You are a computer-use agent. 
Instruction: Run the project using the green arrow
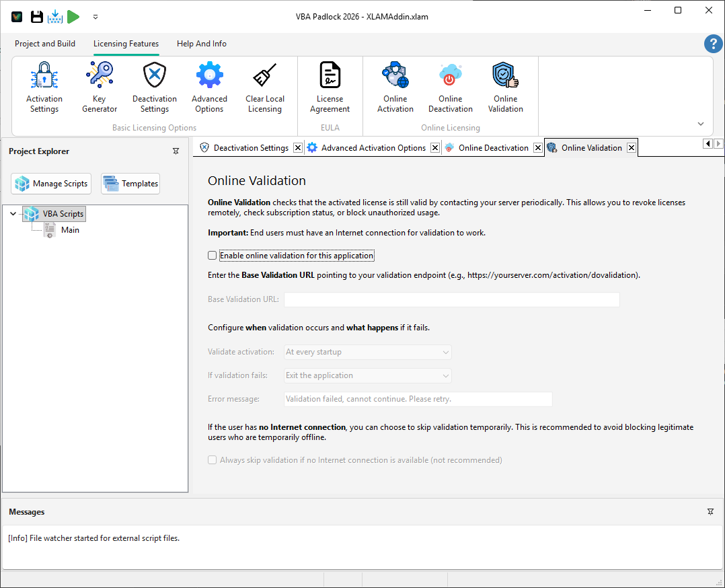74,16
